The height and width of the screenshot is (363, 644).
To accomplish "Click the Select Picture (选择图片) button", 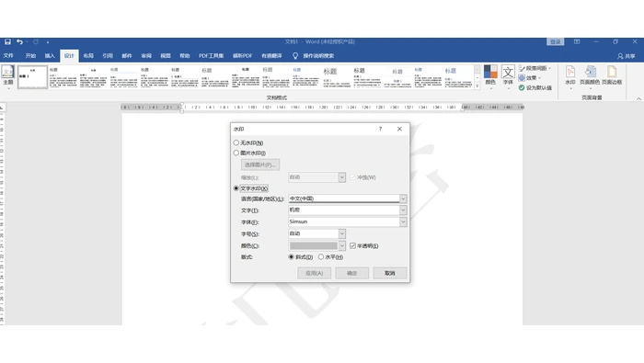I will [x=260, y=164].
